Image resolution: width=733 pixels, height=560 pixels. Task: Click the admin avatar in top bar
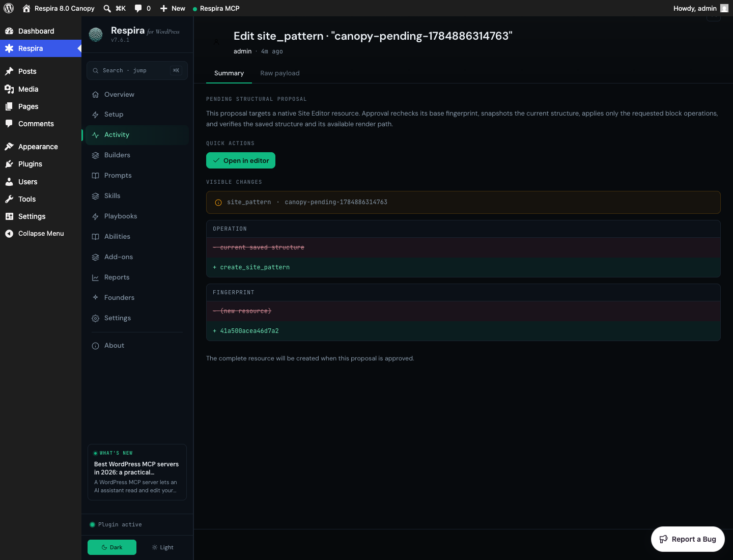point(724,8)
